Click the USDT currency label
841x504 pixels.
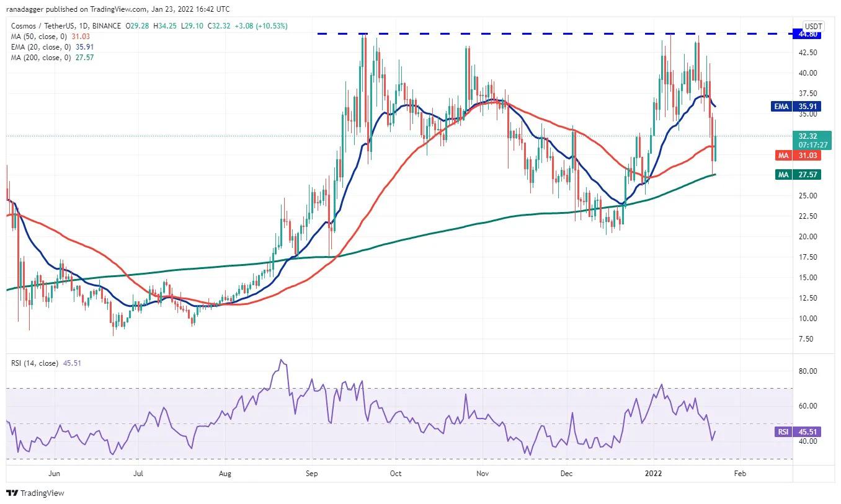(x=813, y=26)
